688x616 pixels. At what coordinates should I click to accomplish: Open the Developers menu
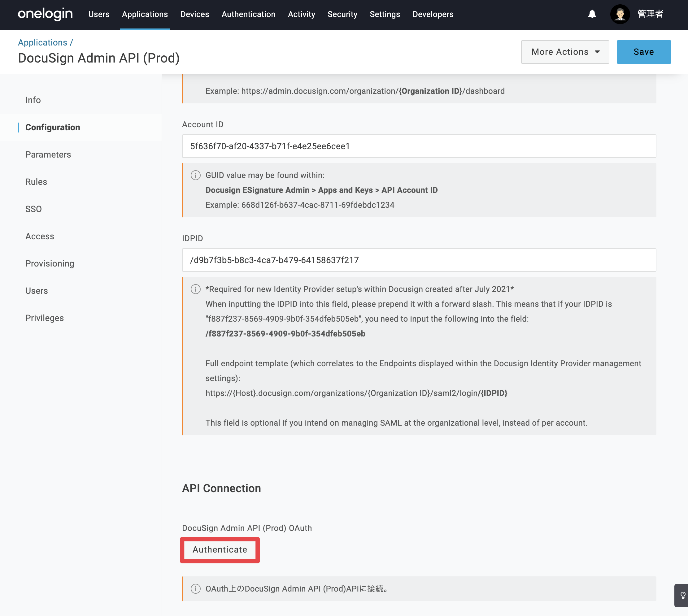pyautogui.click(x=433, y=14)
